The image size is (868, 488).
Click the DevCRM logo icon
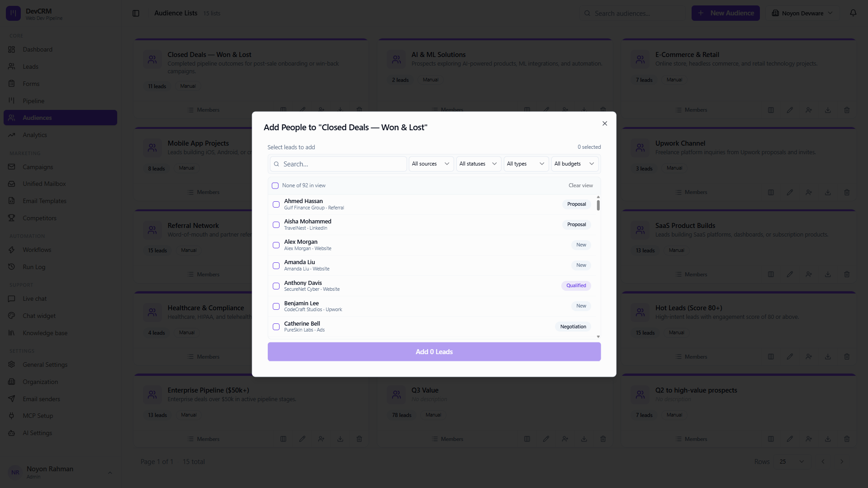pos(13,14)
